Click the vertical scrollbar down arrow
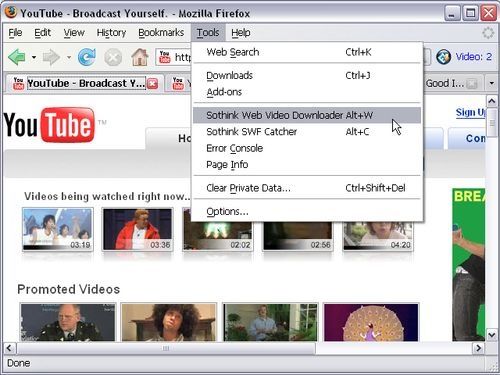 pyautogui.click(x=492, y=335)
